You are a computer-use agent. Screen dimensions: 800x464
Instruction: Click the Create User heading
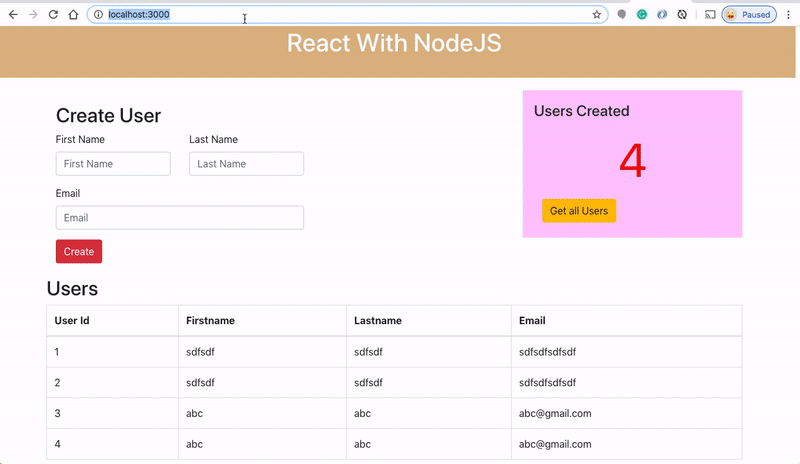tap(108, 115)
